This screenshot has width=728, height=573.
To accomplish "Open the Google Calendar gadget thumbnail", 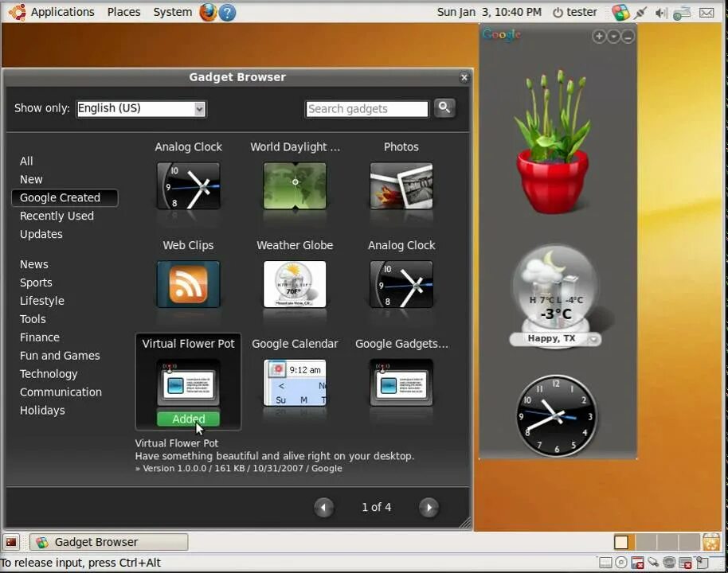I will pos(295,382).
